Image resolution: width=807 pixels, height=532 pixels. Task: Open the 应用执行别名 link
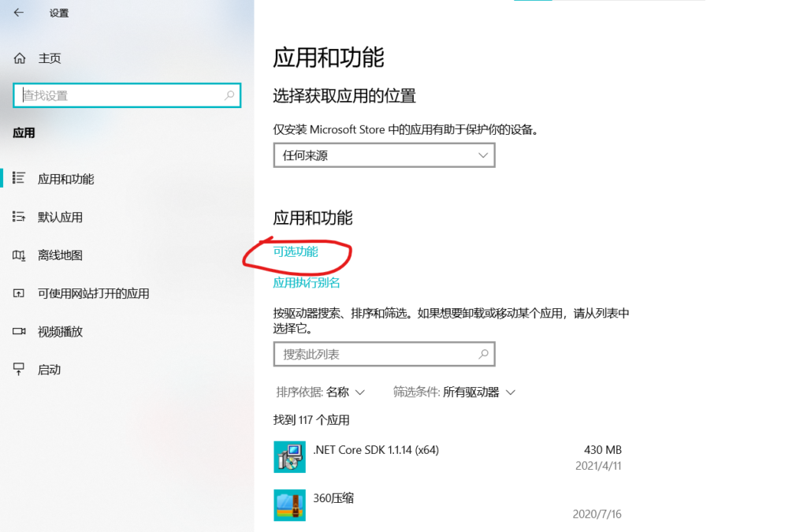(307, 282)
